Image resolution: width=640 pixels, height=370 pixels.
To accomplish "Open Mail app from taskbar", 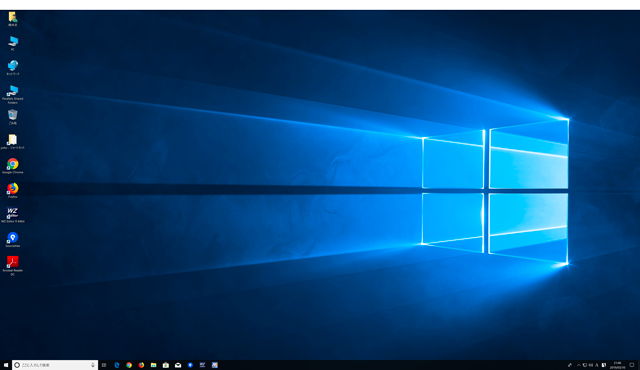I will [178, 365].
